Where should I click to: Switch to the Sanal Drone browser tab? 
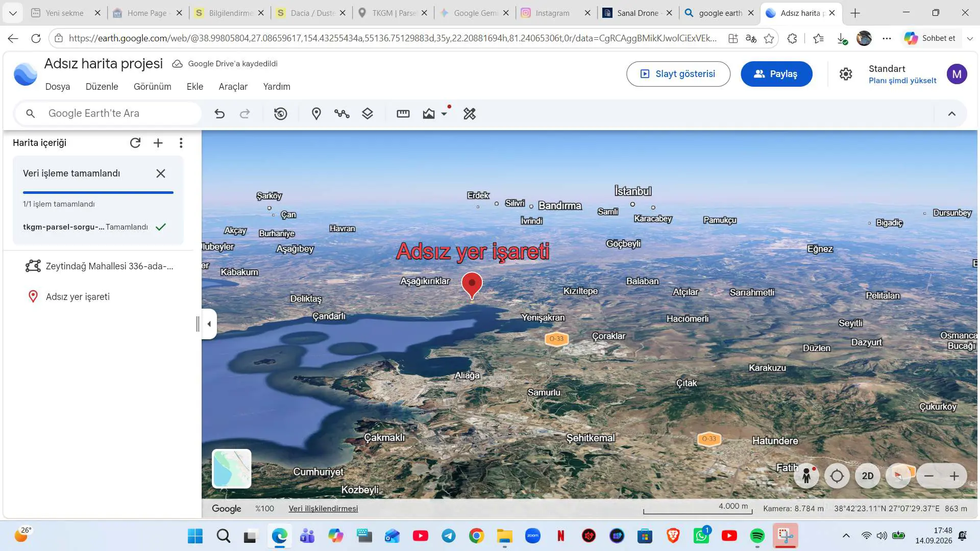638,13
